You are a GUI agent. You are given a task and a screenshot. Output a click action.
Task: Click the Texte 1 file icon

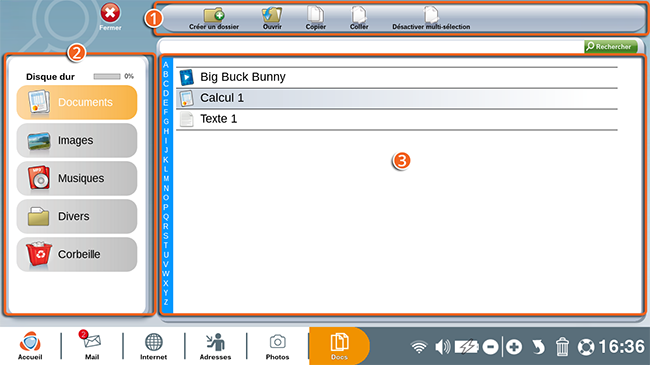click(x=187, y=119)
